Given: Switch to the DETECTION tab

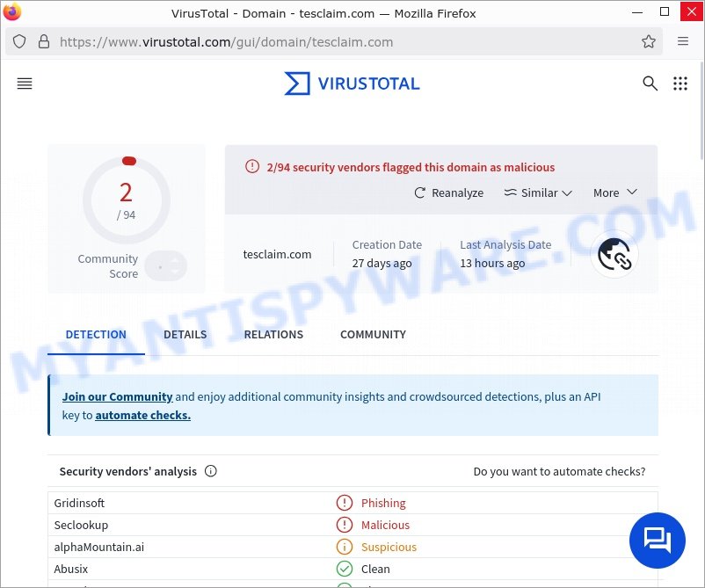Looking at the screenshot, I should click(96, 335).
